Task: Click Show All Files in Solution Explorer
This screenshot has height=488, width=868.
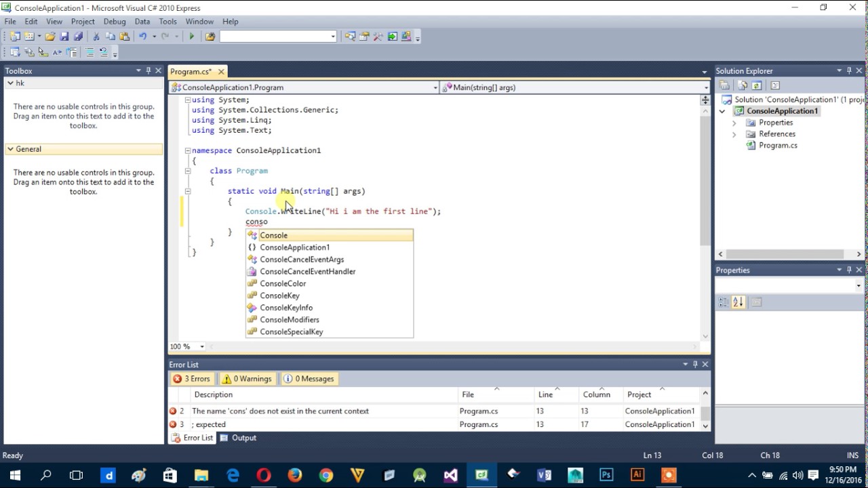Action: 743,85
